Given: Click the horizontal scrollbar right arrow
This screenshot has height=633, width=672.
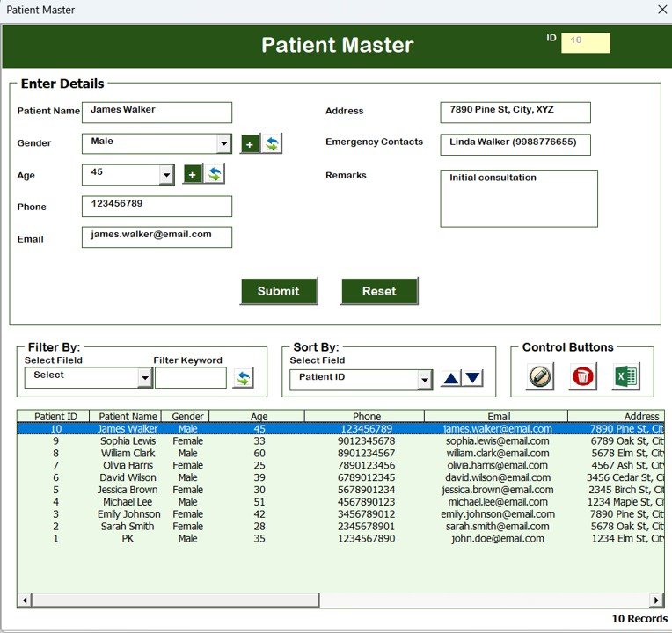Looking at the screenshot, I should (656, 600).
